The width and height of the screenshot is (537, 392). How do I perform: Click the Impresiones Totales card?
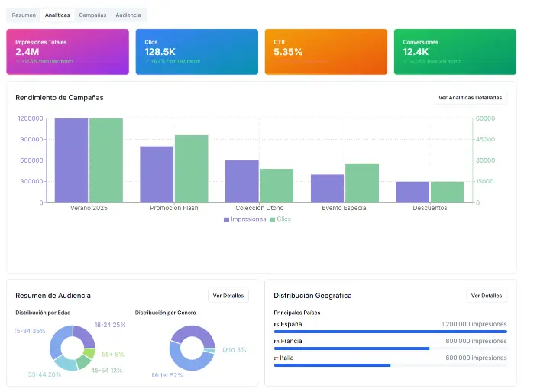pos(68,52)
